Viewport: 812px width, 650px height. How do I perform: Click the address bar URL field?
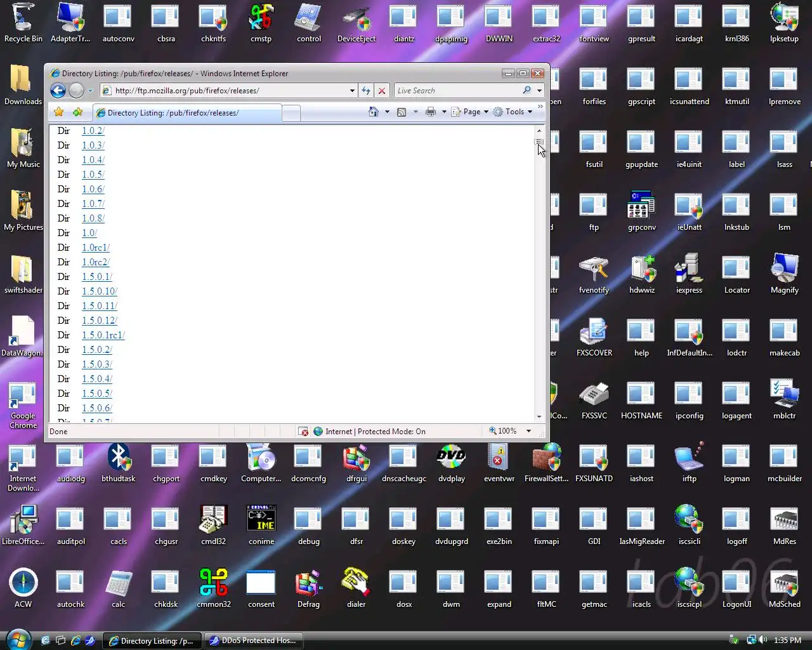(228, 91)
